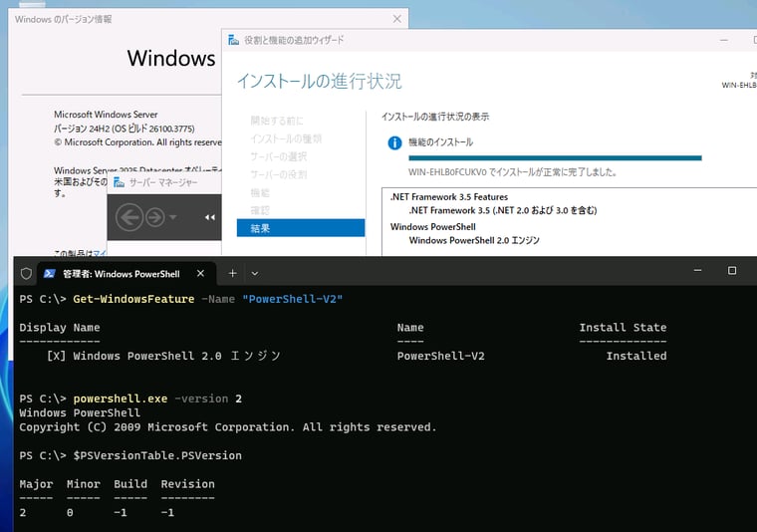Open Server Manager navigation history dropdown
The image size is (757, 532).
pyautogui.click(x=173, y=217)
